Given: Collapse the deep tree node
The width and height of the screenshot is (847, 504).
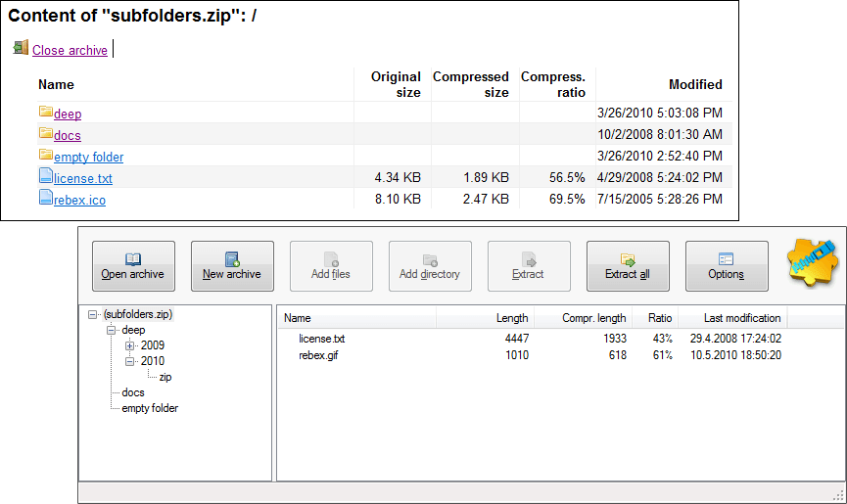Looking at the screenshot, I should pos(111,330).
